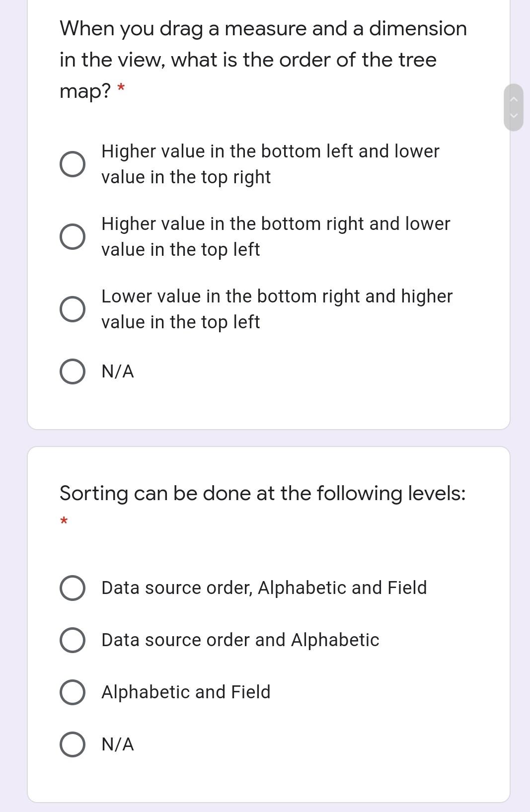530x812 pixels.
Task: Select "Lower value in the bottom right and higher value in the top left"
Action: coord(72,309)
